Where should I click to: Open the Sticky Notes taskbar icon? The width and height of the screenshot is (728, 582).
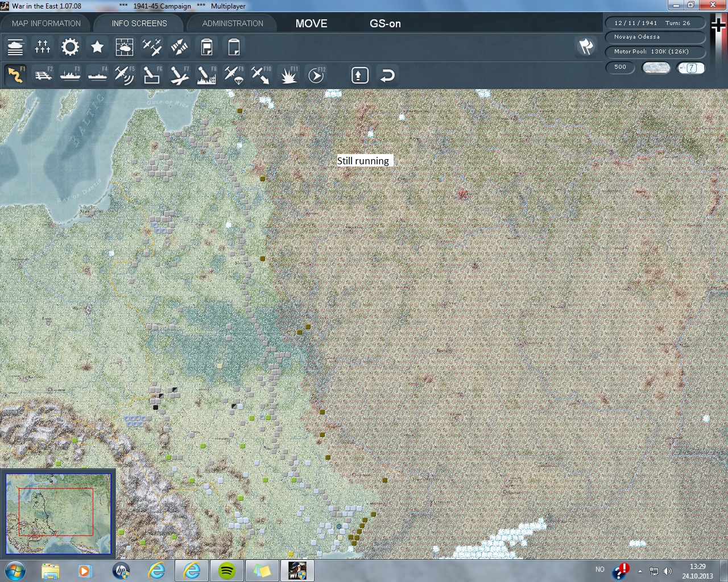(262, 571)
